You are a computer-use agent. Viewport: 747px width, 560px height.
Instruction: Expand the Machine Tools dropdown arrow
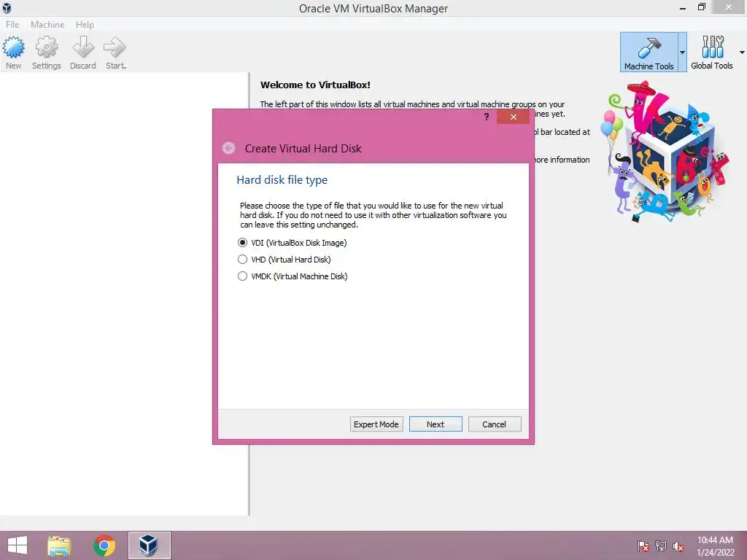click(x=682, y=52)
